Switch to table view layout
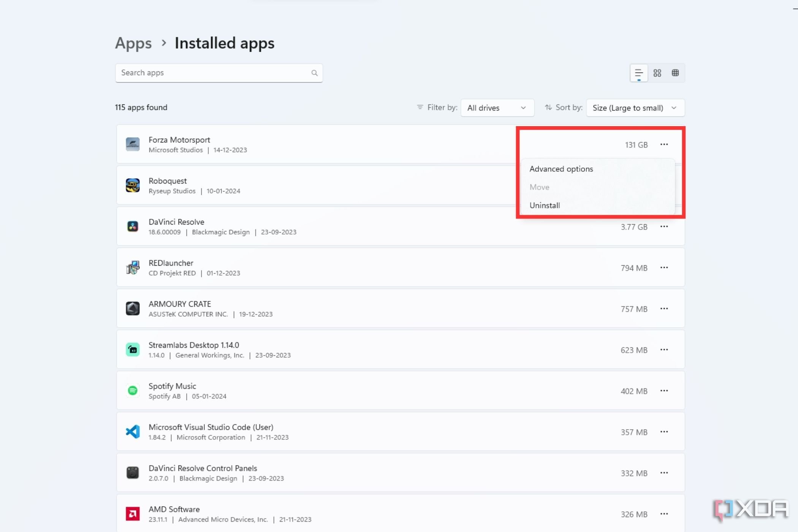Viewport: 798px width, 532px height. (x=675, y=73)
